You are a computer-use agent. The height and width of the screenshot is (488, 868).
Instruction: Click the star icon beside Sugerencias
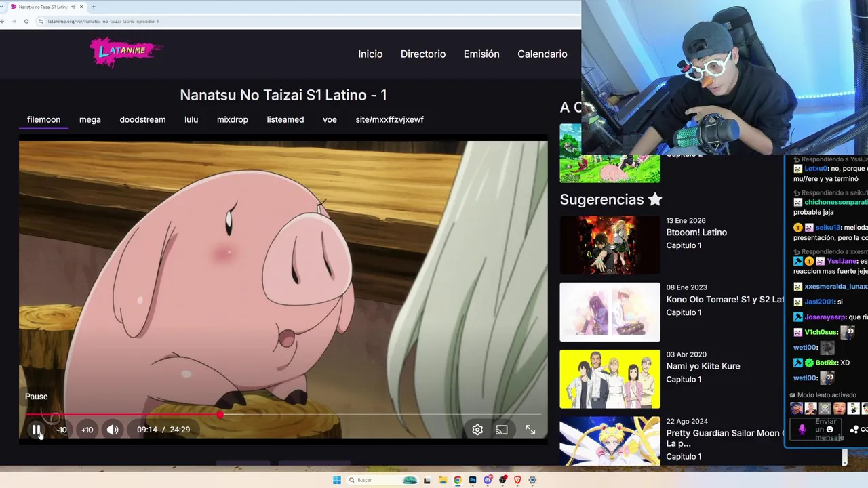pos(654,199)
